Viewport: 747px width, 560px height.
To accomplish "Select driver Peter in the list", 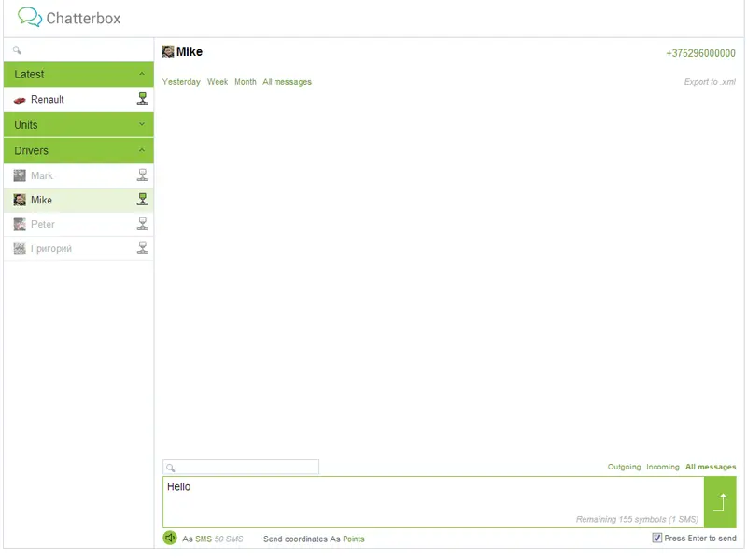I will click(x=78, y=224).
